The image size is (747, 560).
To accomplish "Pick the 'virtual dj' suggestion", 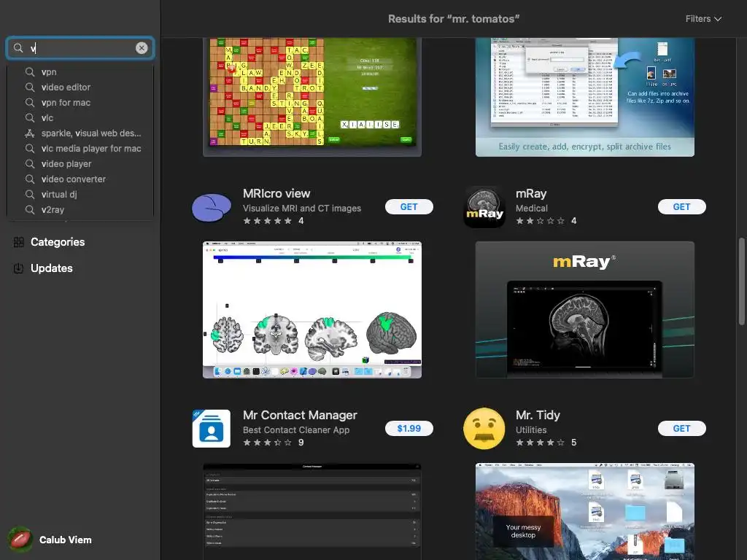I will (80, 194).
